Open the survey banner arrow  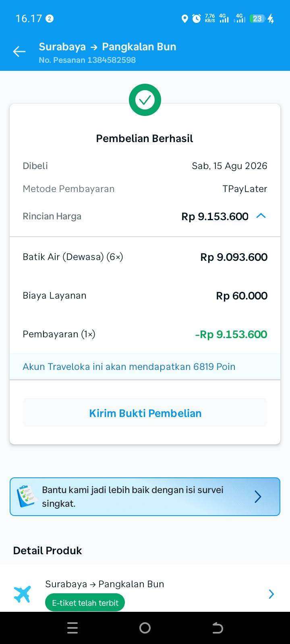click(x=258, y=497)
